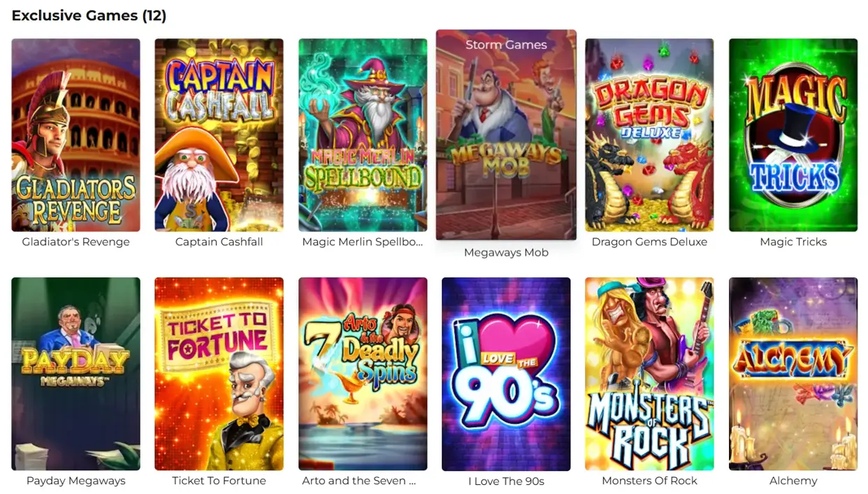
Task: Open the highlighted Megaways Mob game card
Action: (506, 135)
